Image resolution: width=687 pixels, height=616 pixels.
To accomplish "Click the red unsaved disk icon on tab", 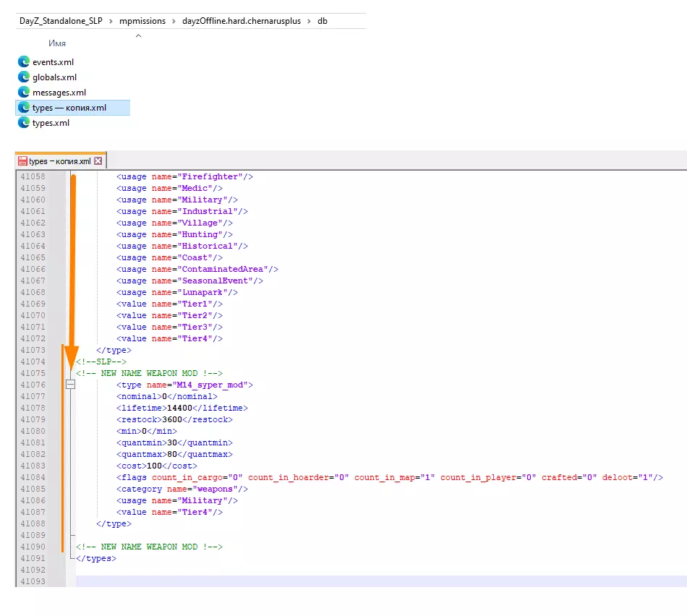I will tap(22, 161).
